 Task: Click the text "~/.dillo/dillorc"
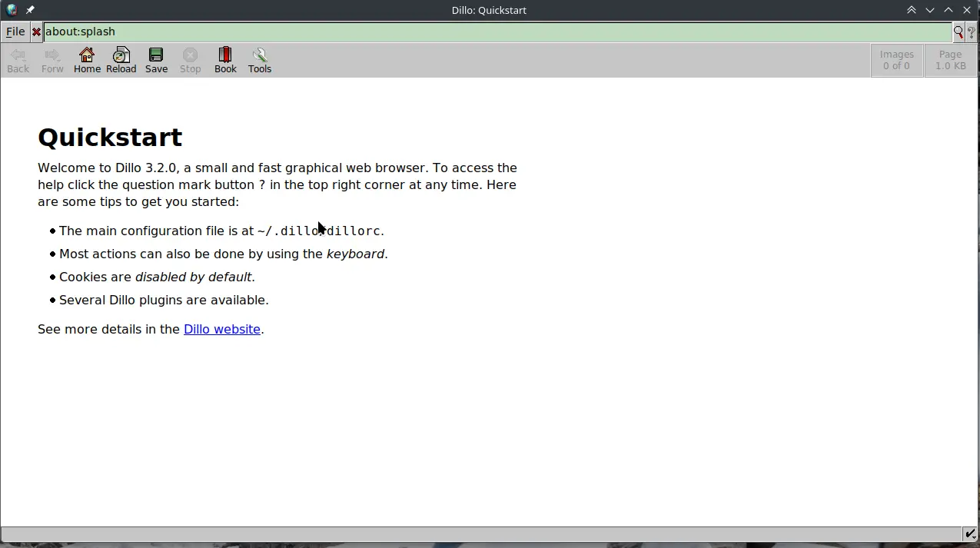(319, 231)
